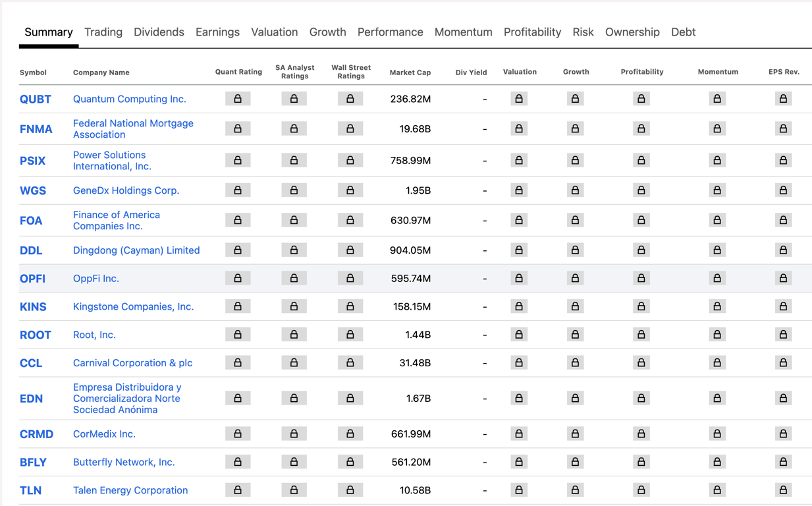This screenshot has width=812, height=506.
Task: Click the Momentum lock icon for CCL
Action: pyautogui.click(x=717, y=363)
